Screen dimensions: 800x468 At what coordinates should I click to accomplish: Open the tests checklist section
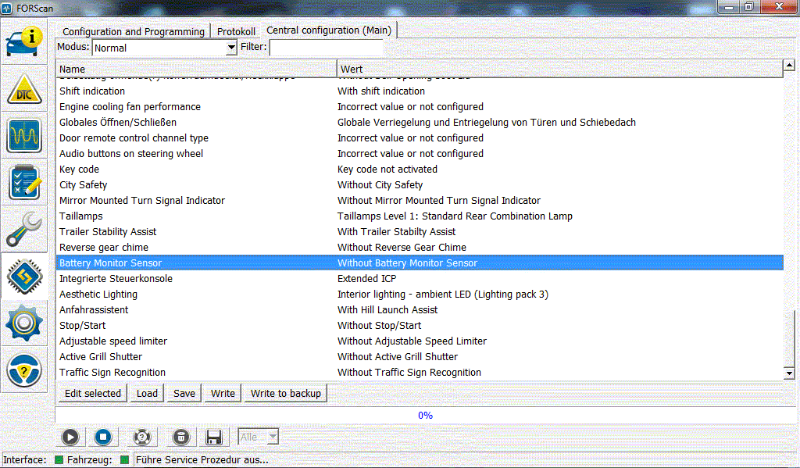[x=24, y=182]
